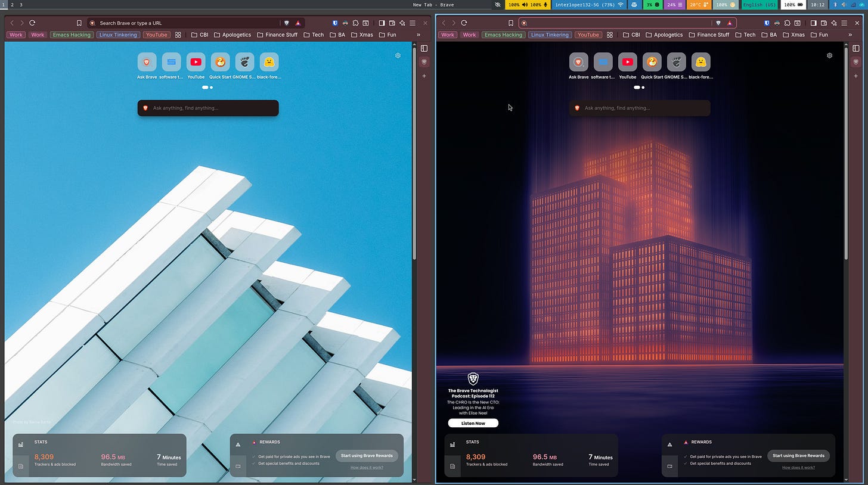Select the YouTube shortcut tile

(x=196, y=62)
